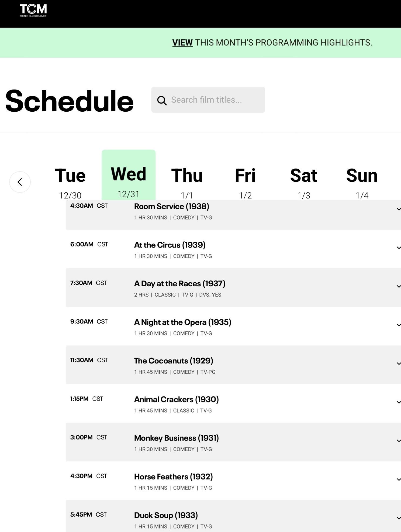Expand A Night at the Opera chevron
401x532 pixels.
pos(398,325)
